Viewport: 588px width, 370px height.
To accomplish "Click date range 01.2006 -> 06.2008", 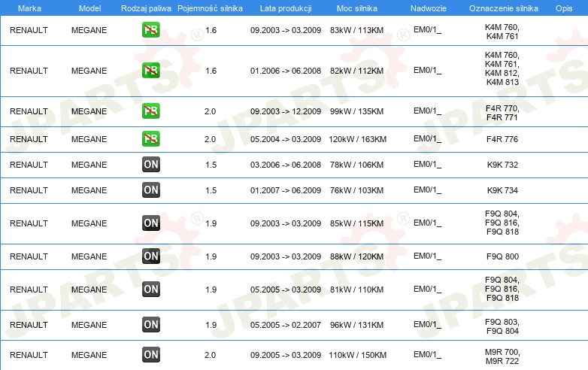I will (x=286, y=71).
